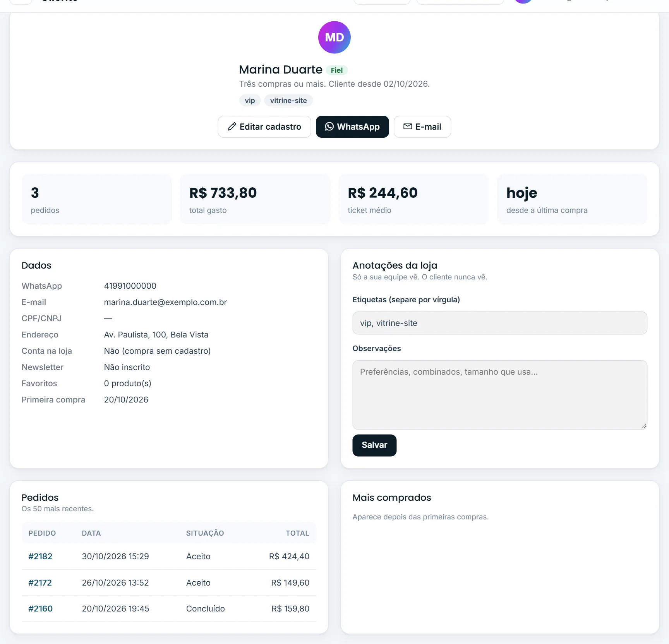Open Editar cadastro

point(264,127)
